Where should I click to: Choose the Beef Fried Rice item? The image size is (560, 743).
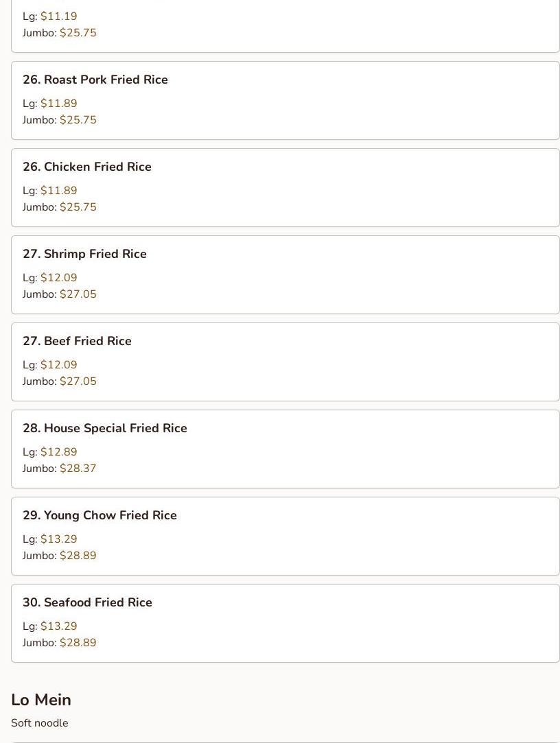[285, 362]
